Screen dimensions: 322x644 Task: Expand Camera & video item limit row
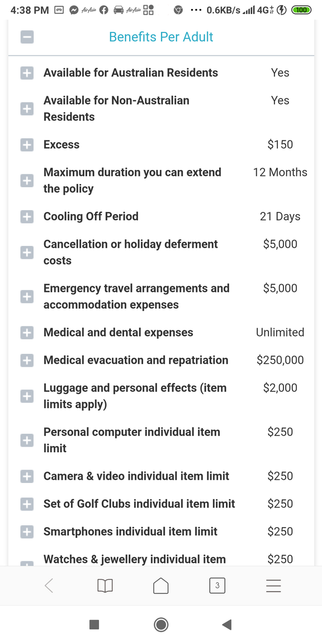27,476
